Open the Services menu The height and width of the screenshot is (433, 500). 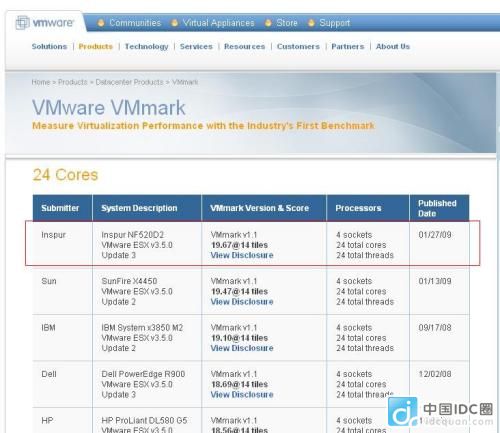pos(196,46)
